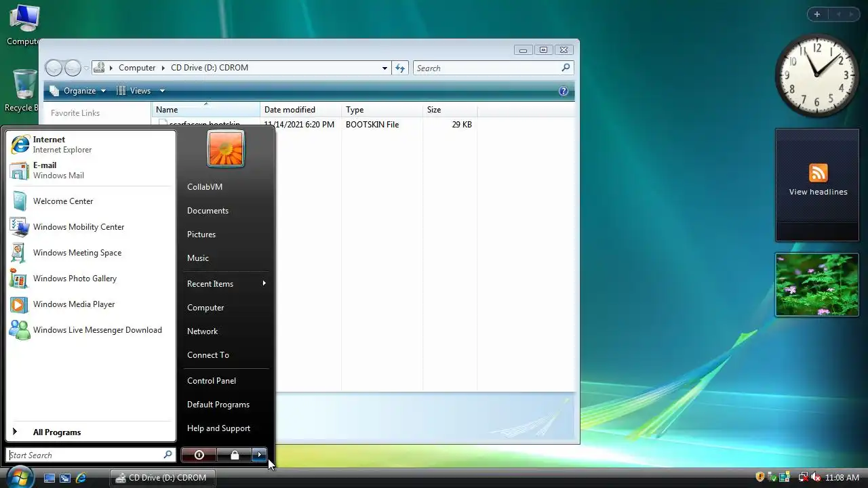The width and height of the screenshot is (868, 488).
Task: Sort files by Name column
Action: click(x=206, y=110)
